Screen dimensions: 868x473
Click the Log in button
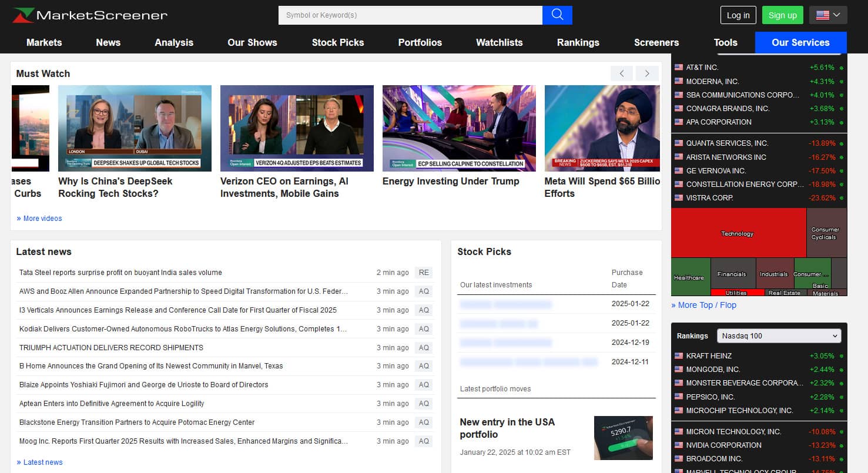pos(738,15)
